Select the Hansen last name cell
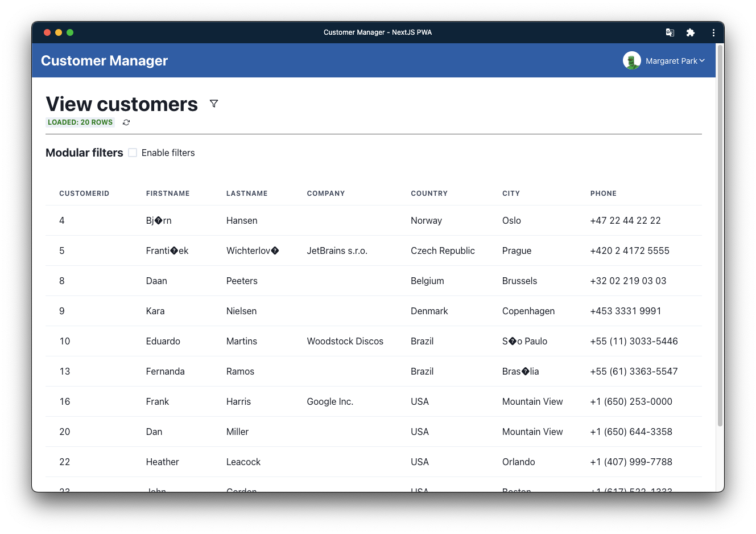The width and height of the screenshot is (756, 534). pos(242,220)
